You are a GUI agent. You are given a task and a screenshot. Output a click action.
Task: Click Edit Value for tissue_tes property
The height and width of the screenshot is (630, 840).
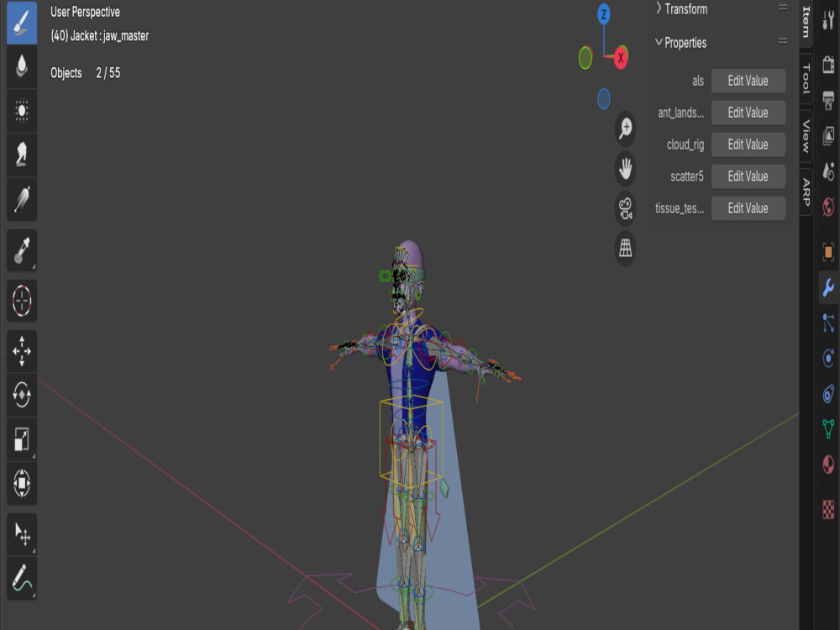(x=748, y=207)
